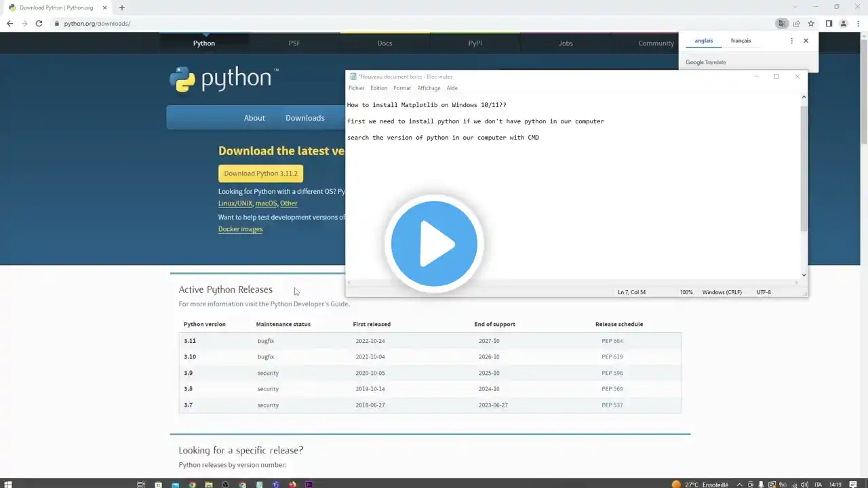
Task: Switch to the PSF top navigation tab
Action: [294, 43]
